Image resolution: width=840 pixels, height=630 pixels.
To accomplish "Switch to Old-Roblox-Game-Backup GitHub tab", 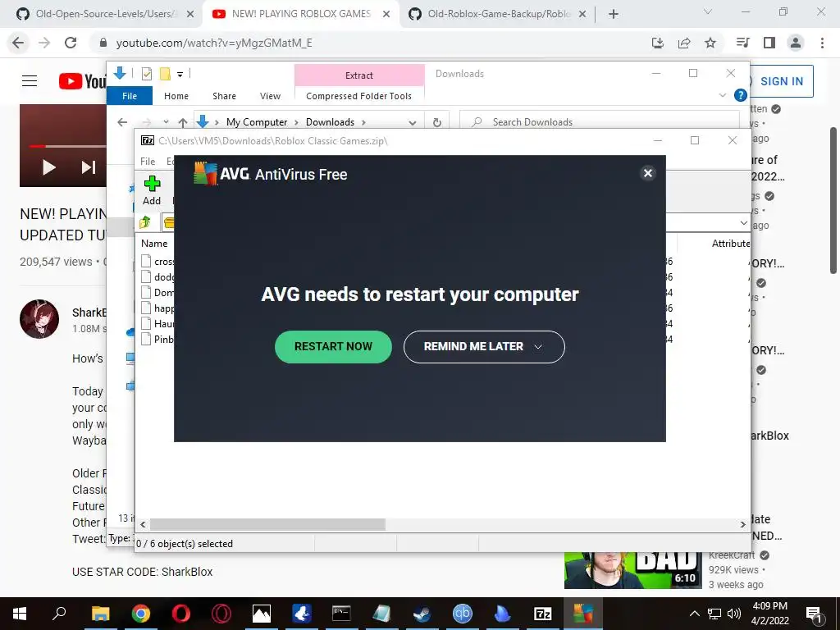I will coord(498,14).
